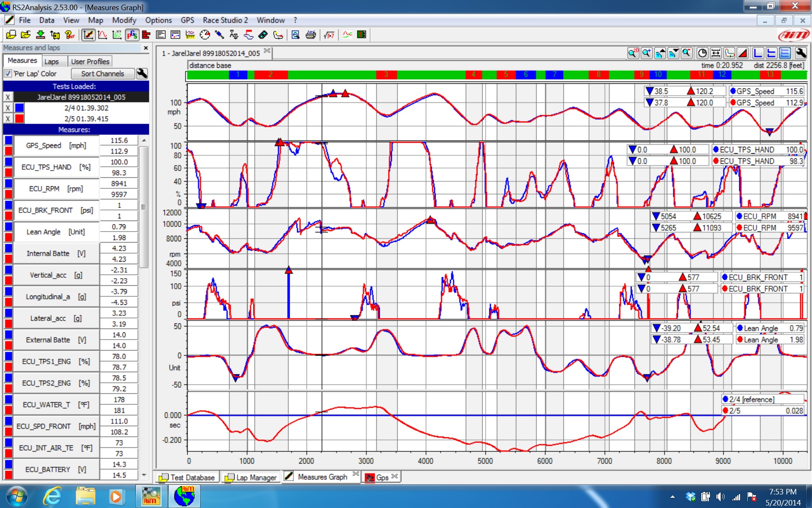Image resolution: width=812 pixels, height=508 pixels.
Task: Toggle the track map overlay icon
Action: (730, 53)
